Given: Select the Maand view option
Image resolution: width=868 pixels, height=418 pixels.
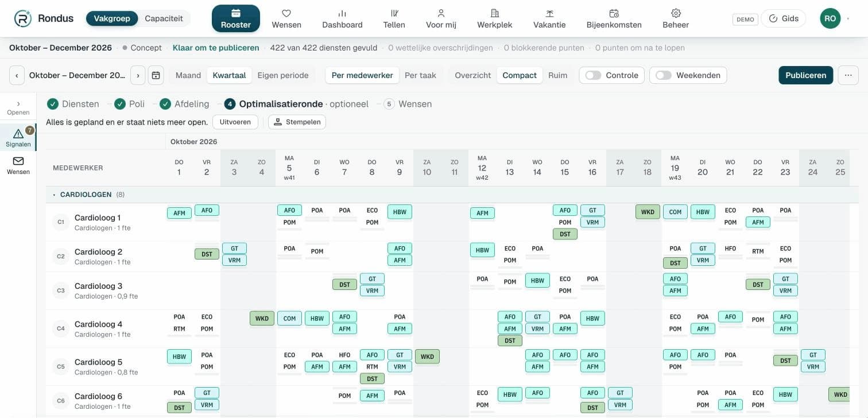Looking at the screenshot, I should point(188,75).
